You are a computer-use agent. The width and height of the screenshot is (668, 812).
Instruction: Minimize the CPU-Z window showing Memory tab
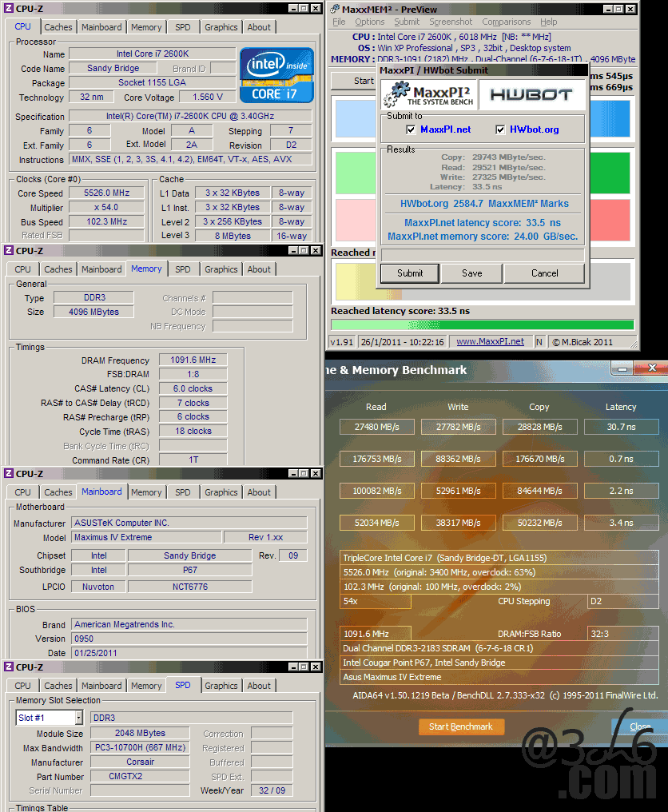click(293, 251)
